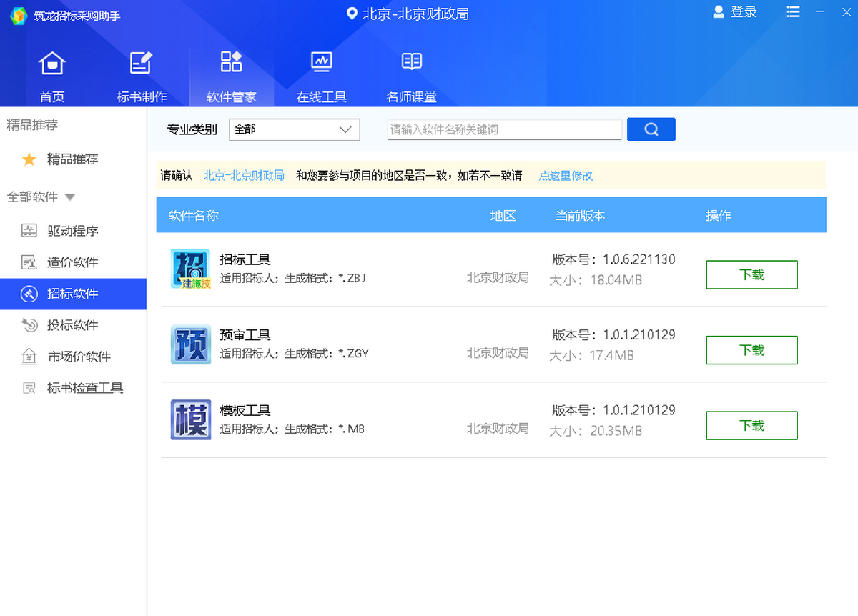Click the user avatar icon beside 登录
This screenshot has height=616, width=858.
[719, 12]
